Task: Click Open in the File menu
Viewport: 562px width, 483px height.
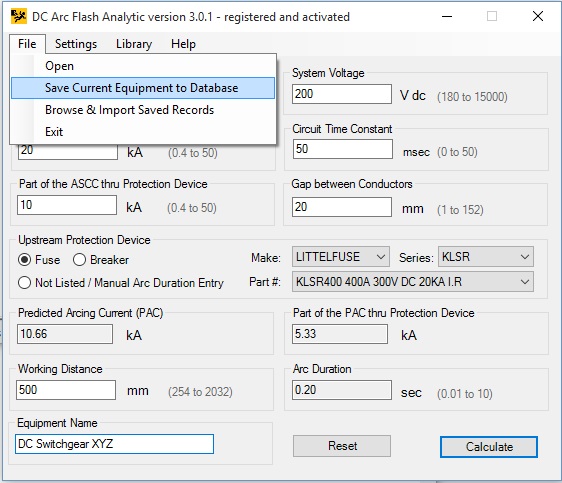Action: click(x=59, y=66)
